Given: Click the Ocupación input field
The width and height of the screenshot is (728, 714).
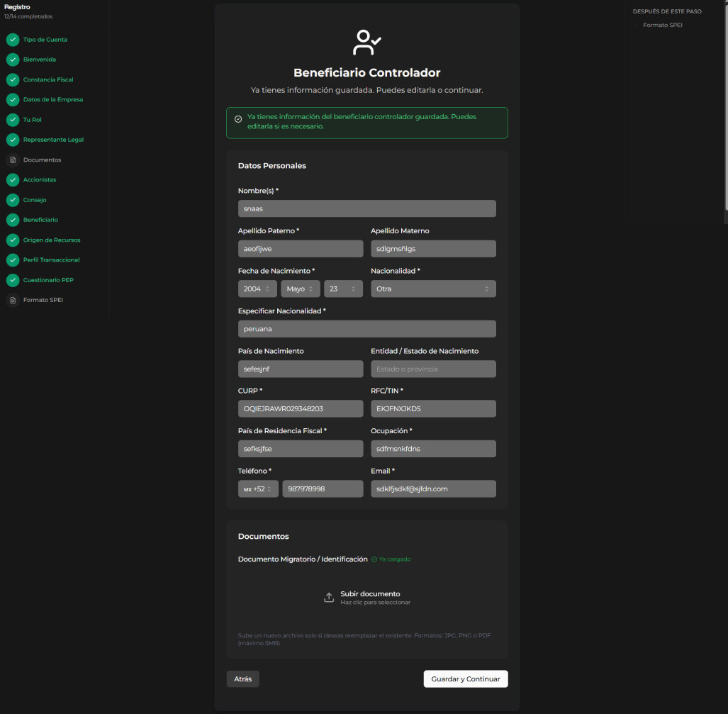Looking at the screenshot, I should (x=433, y=449).
